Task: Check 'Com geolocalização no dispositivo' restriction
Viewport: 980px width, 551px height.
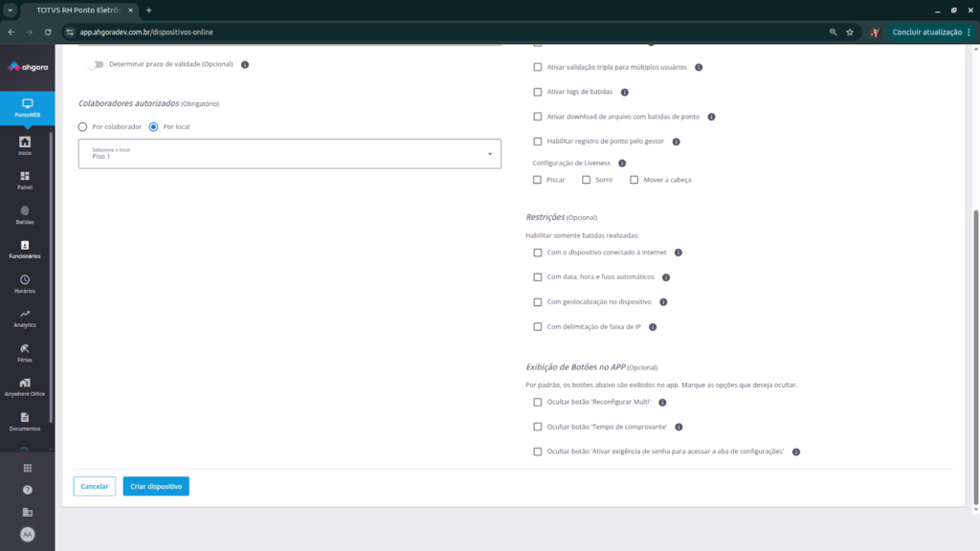Action: coord(538,302)
